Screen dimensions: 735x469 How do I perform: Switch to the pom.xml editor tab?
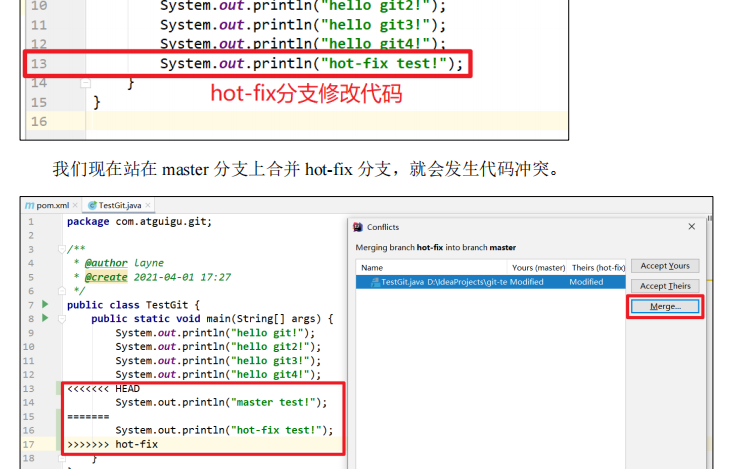click(52, 205)
